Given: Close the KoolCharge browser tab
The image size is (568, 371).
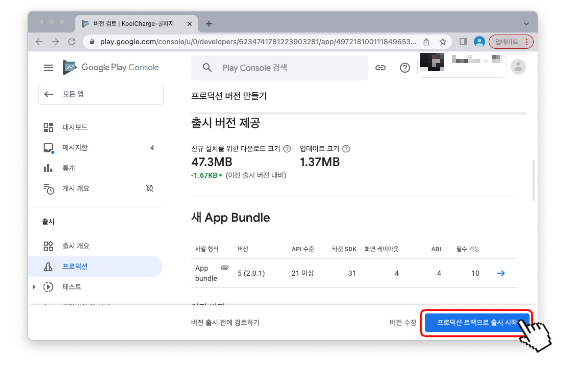Looking at the screenshot, I should (189, 24).
